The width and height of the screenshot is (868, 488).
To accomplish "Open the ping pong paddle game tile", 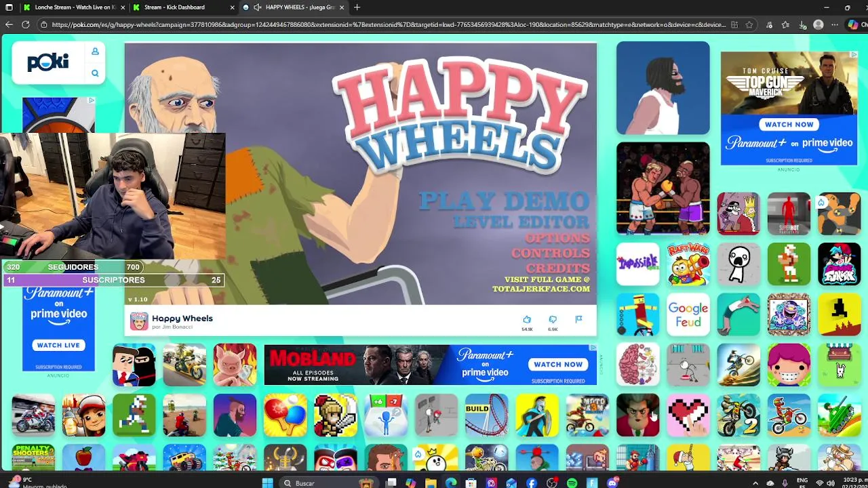I will (x=285, y=415).
